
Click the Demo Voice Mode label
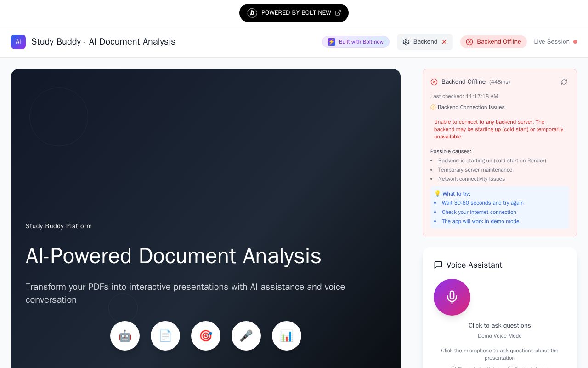click(500, 336)
